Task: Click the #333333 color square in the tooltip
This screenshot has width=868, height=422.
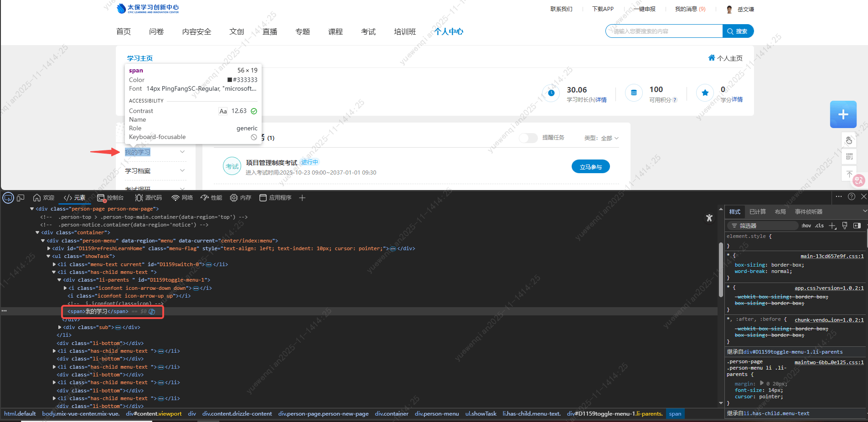Action: (x=229, y=80)
